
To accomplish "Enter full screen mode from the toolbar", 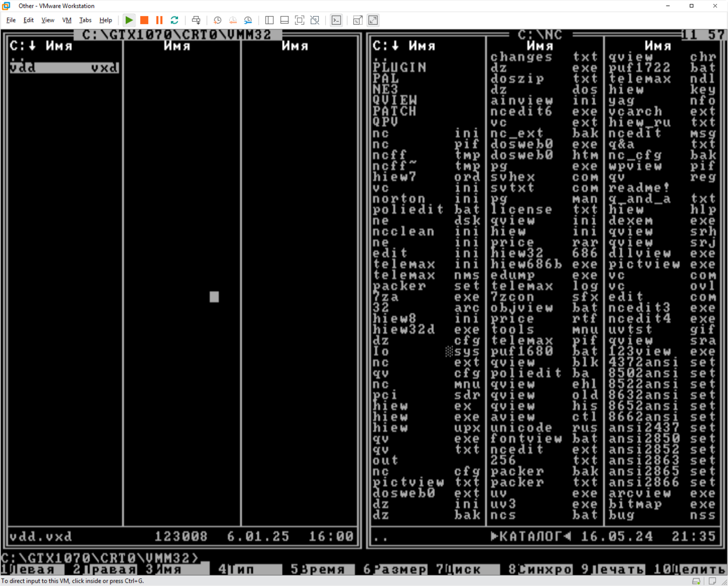I will (x=299, y=20).
